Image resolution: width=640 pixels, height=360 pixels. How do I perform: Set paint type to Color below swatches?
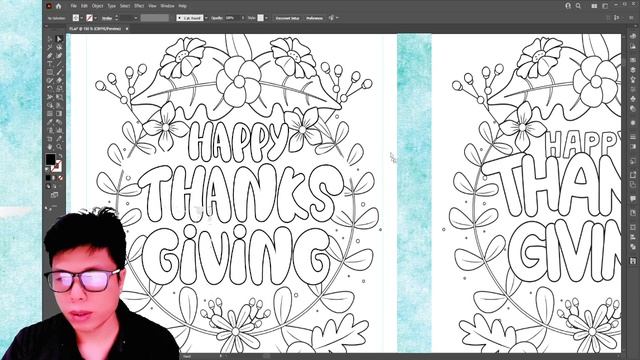coord(48,178)
